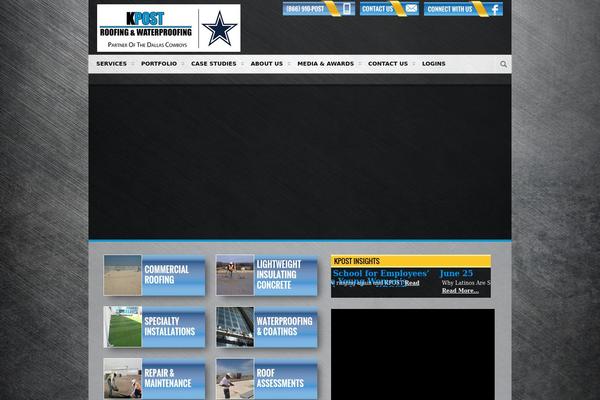Click the Repair & Maintenance workers thumbnail
600x400 pixels.
(x=122, y=379)
